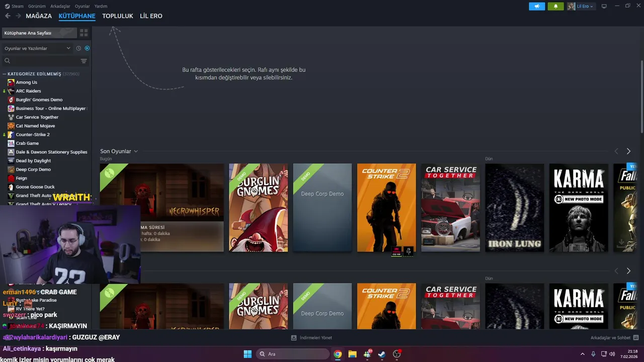Screen dimensions: 644x362
Task: Go to MAĞAZA tab
Action: coord(39,16)
